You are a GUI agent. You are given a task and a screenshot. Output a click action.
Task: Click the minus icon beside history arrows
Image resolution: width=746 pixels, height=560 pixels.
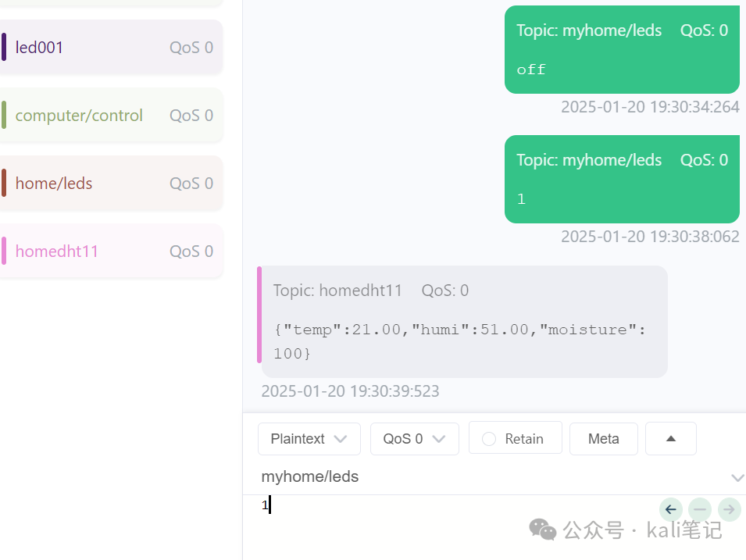pos(699,510)
